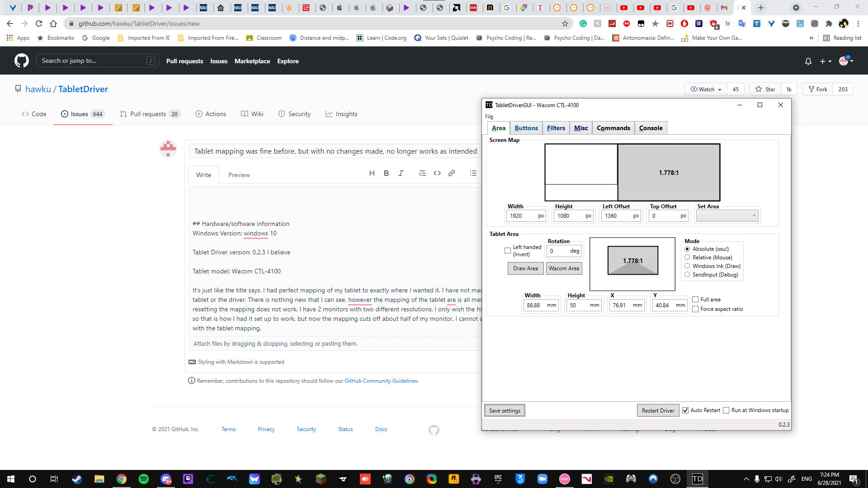Uncheck the Auto Restart option

[684, 410]
